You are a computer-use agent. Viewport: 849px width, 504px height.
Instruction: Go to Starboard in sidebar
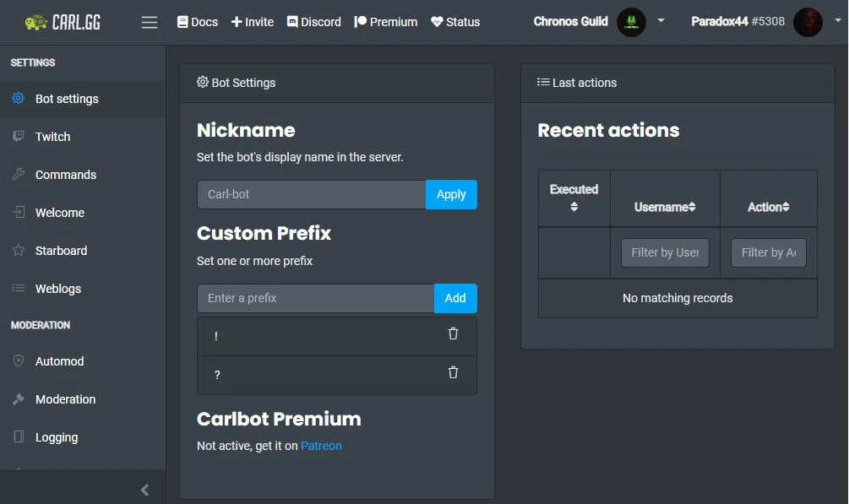(x=61, y=251)
